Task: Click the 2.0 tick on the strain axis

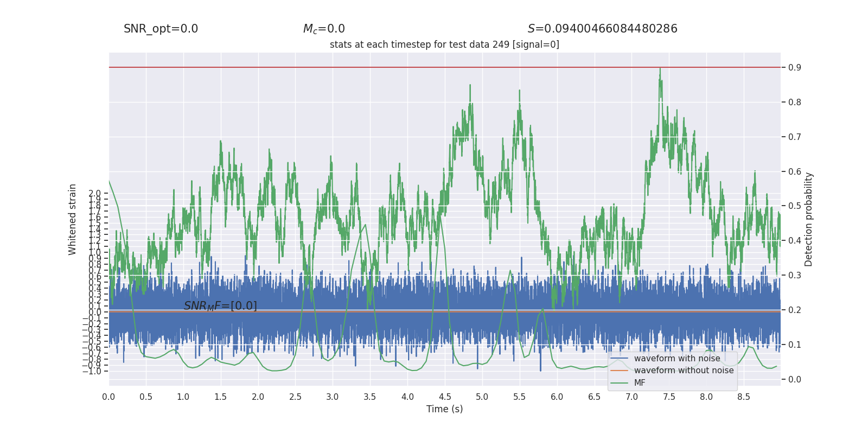Action: coord(94,194)
